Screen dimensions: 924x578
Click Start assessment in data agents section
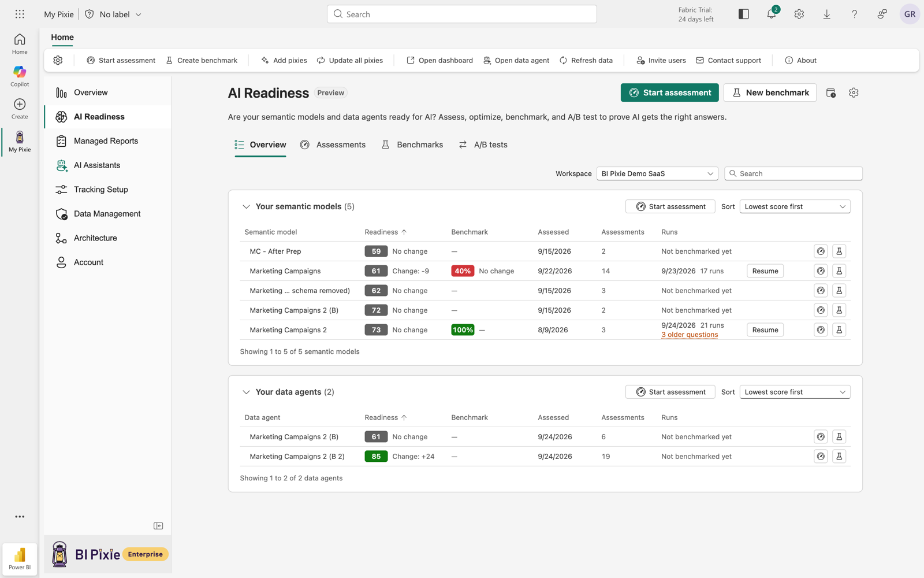[670, 392]
